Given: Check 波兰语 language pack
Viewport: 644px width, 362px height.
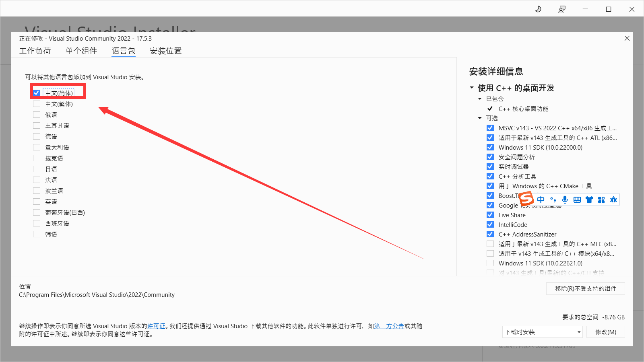Looking at the screenshot, I should coord(37,191).
